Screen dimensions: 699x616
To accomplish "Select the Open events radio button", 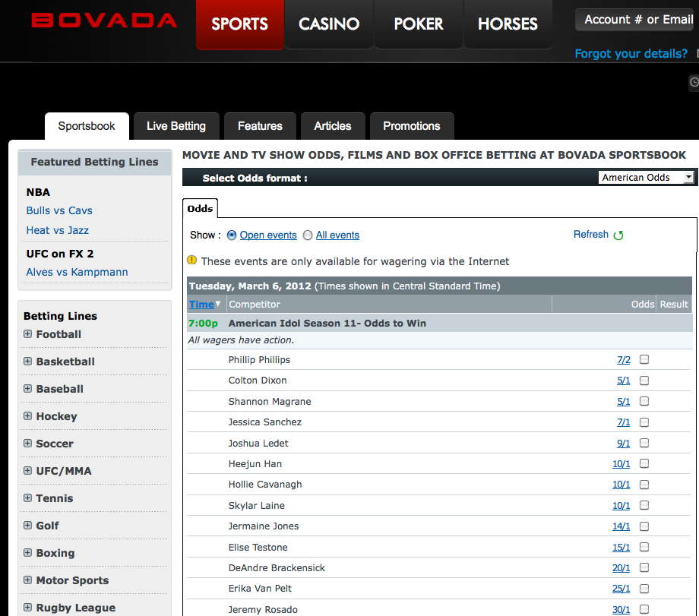I will coord(232,235).
